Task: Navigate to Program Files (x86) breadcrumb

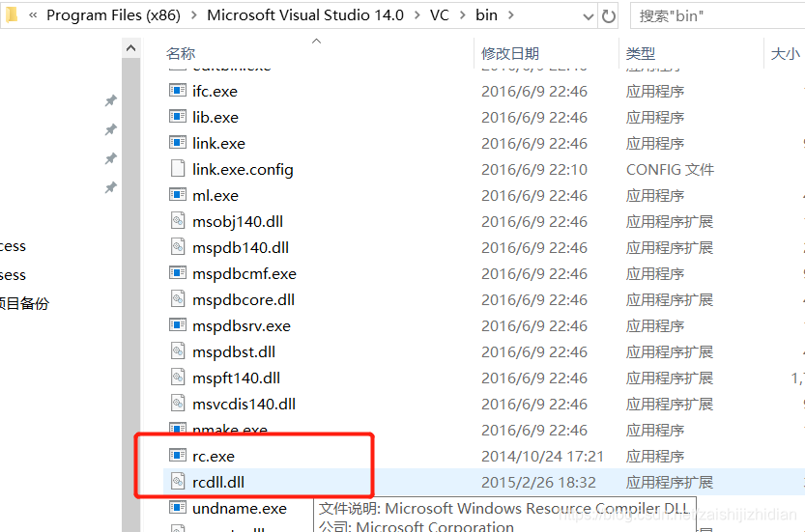Action: 113,15
